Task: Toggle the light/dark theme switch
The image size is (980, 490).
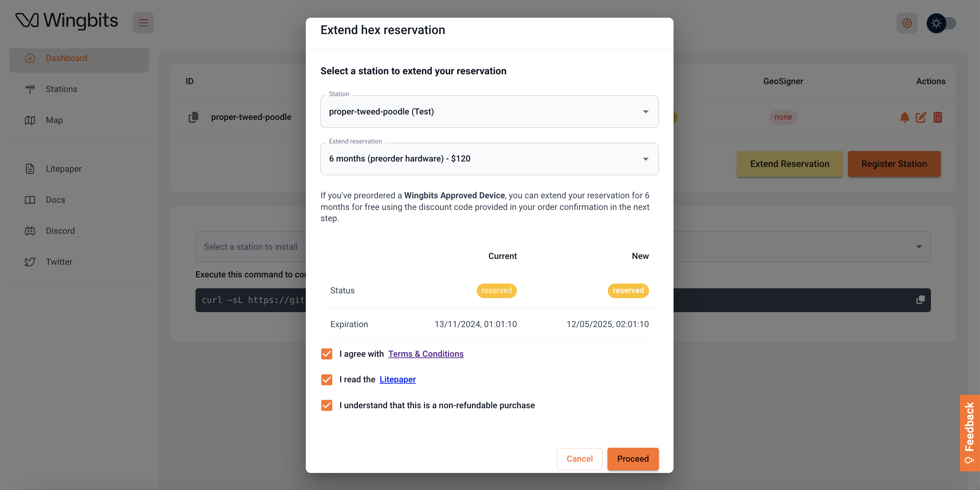Action: [x=941, y=23]
